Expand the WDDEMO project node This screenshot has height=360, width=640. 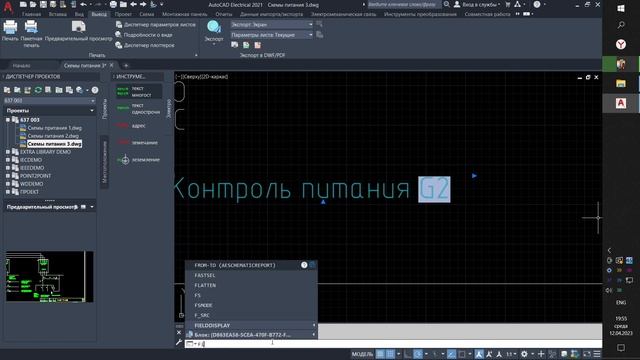(8, 184)
